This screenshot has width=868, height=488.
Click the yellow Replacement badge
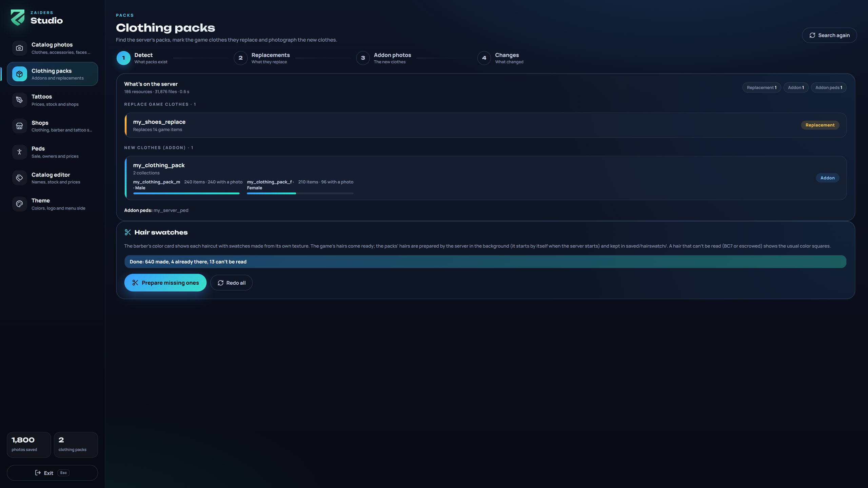tap(820, 125)
